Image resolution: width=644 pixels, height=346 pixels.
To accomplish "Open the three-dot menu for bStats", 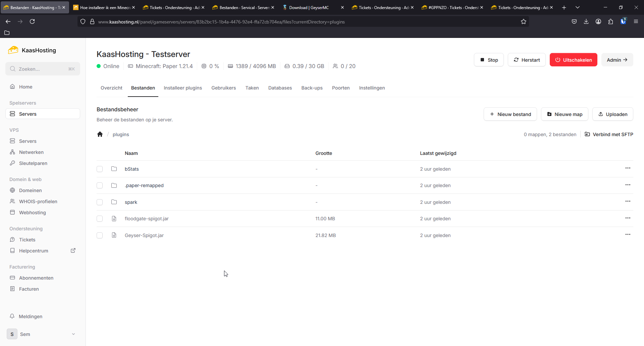I will coord(628,168).
